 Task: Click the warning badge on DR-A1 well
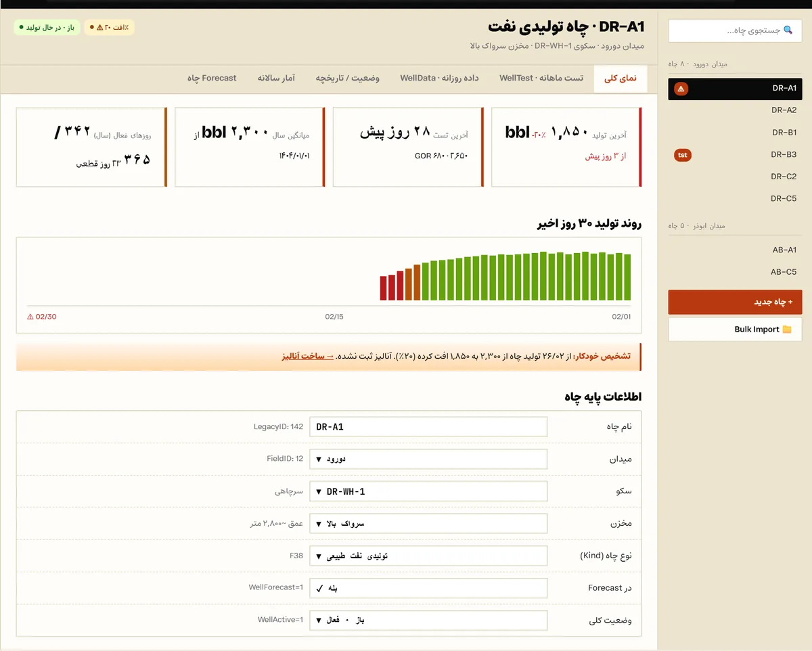(681, 89)
